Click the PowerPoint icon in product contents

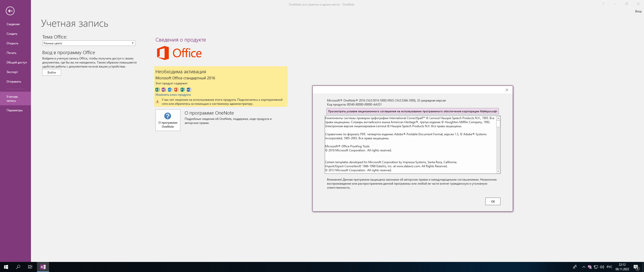pos(176,90)
